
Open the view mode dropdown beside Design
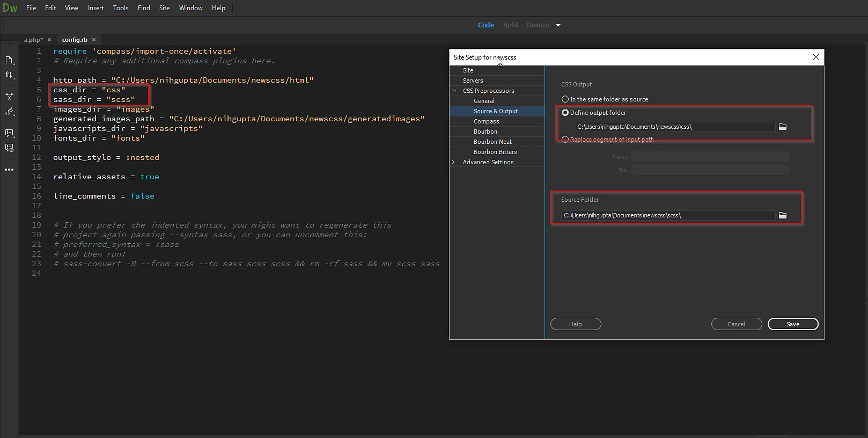click(558, 25)
